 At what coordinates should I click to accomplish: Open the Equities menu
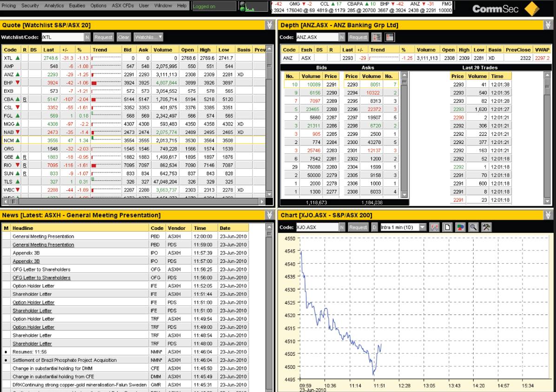point(77,6)
